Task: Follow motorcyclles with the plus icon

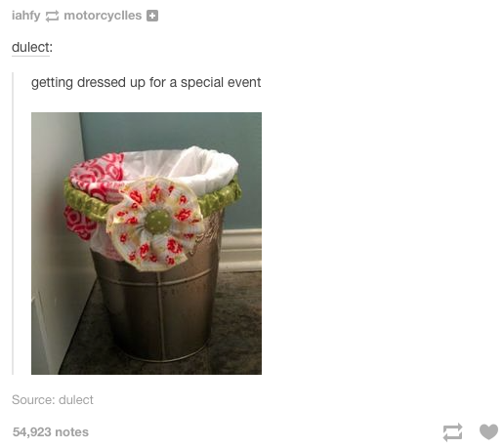Action: coord(152,16)
